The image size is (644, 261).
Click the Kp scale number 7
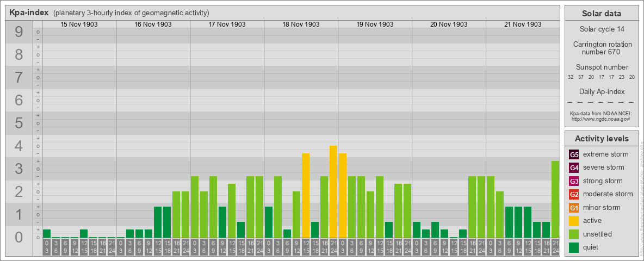coord(18,78)
